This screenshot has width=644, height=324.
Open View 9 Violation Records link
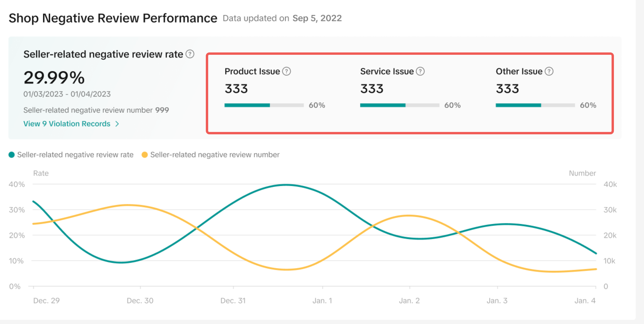coord(67,124)
